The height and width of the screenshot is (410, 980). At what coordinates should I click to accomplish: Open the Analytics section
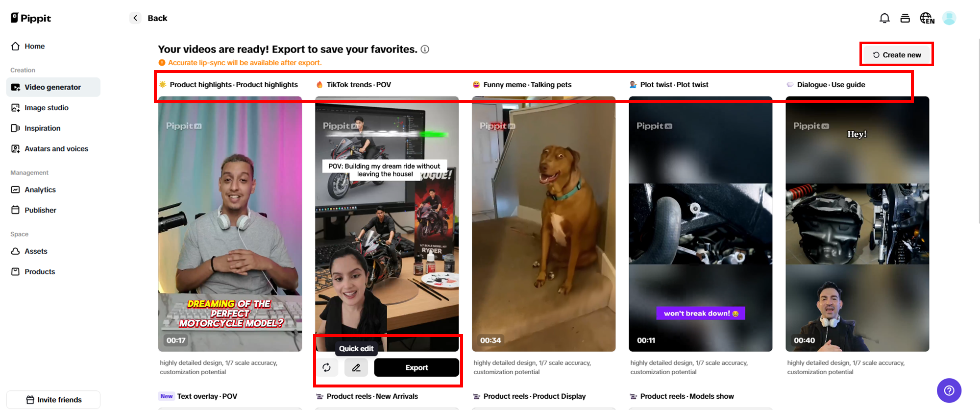coord(40,190)
